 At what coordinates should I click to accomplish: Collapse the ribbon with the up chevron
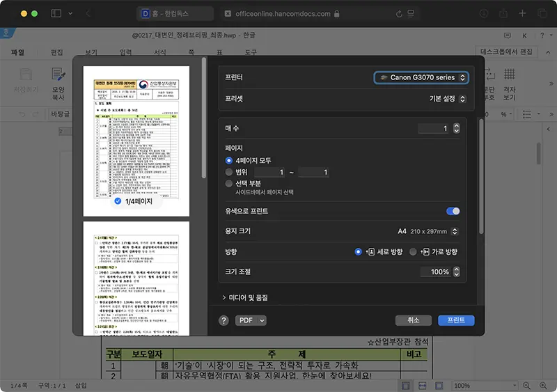coord(548,52)
